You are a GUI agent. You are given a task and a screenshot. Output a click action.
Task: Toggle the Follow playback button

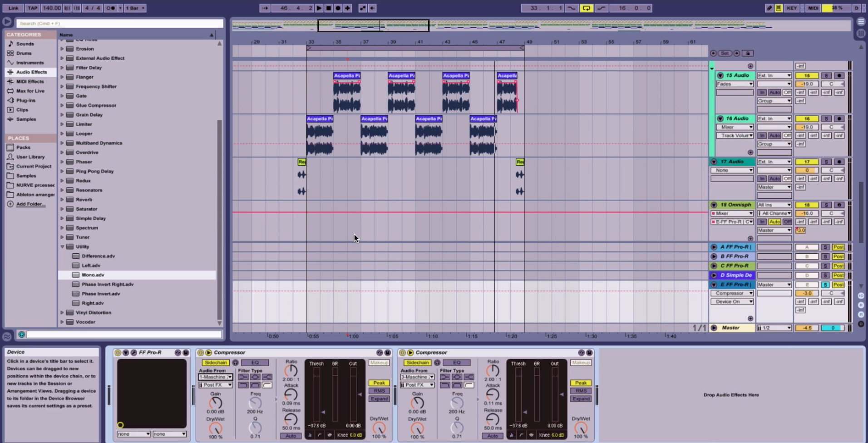[x=265, y=8]
